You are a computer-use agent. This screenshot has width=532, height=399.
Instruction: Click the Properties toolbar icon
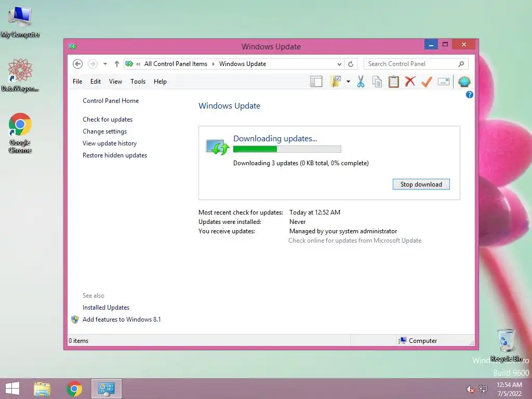[444, 82]
